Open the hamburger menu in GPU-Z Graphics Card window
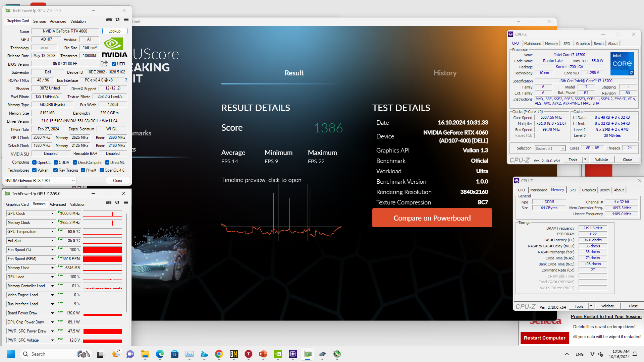This screenshot has width=644, height=362. (x=126, y=20)
